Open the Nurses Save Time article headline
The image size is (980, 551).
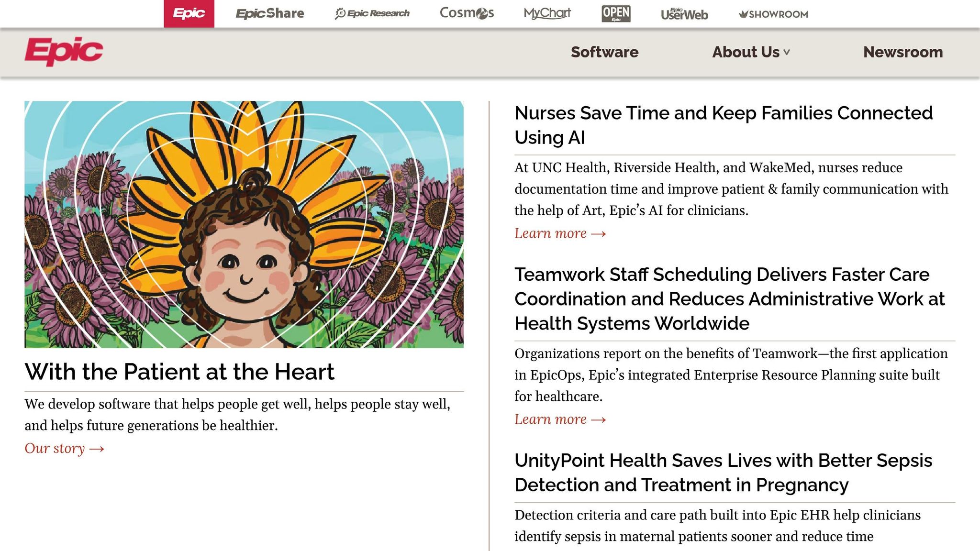pyautogui.click(x=724, y=125)
